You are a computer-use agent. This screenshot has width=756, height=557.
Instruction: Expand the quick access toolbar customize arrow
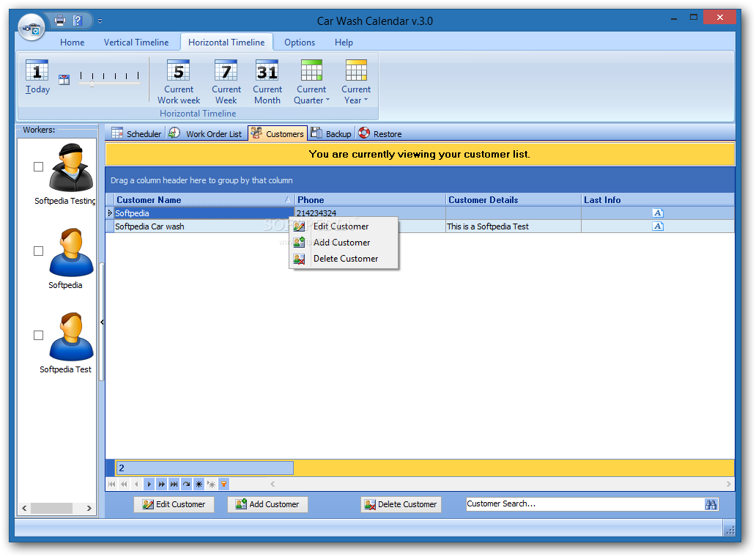click(x=100, y=21)
